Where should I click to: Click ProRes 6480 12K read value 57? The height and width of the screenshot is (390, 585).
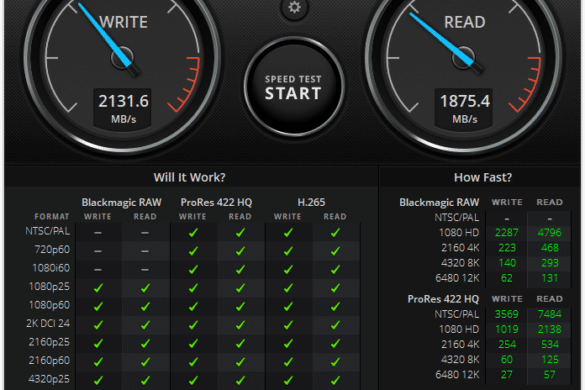point(549,375)
